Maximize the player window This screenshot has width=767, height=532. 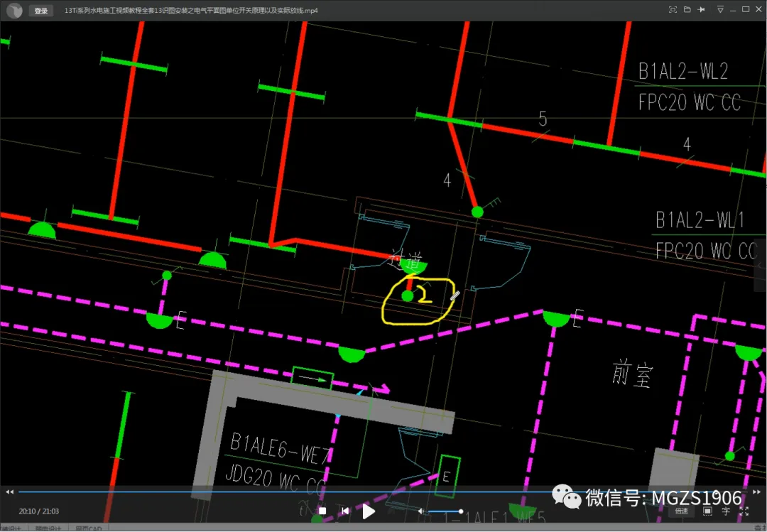point(746,10)
